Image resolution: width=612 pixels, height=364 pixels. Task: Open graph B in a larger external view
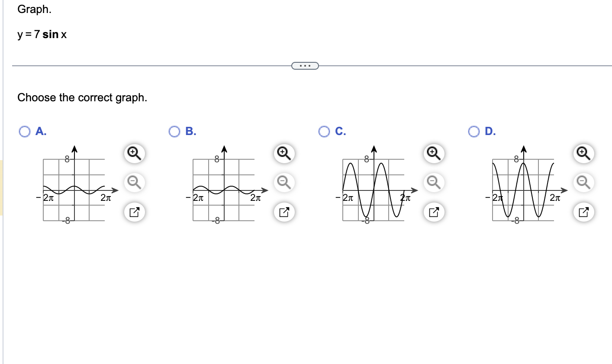point(283,212)
